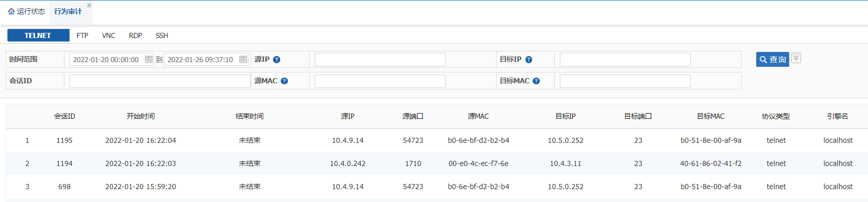Click the 源端口 column header

click(413, 117)
